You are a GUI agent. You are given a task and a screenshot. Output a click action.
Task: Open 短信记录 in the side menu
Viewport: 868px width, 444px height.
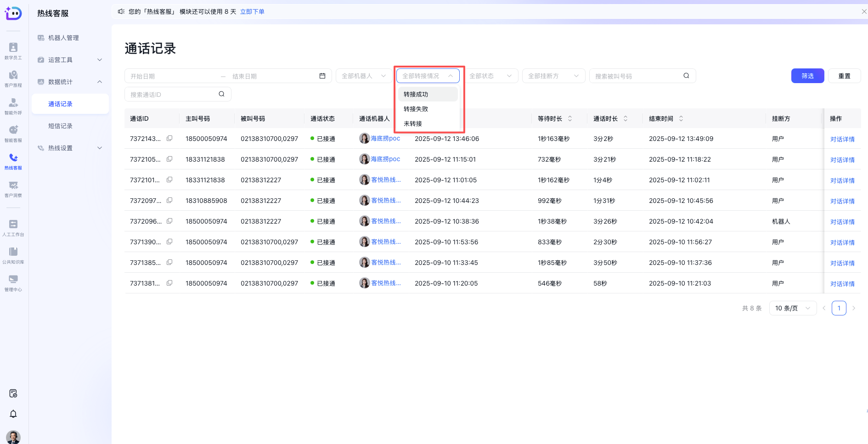tap(60, 126)
